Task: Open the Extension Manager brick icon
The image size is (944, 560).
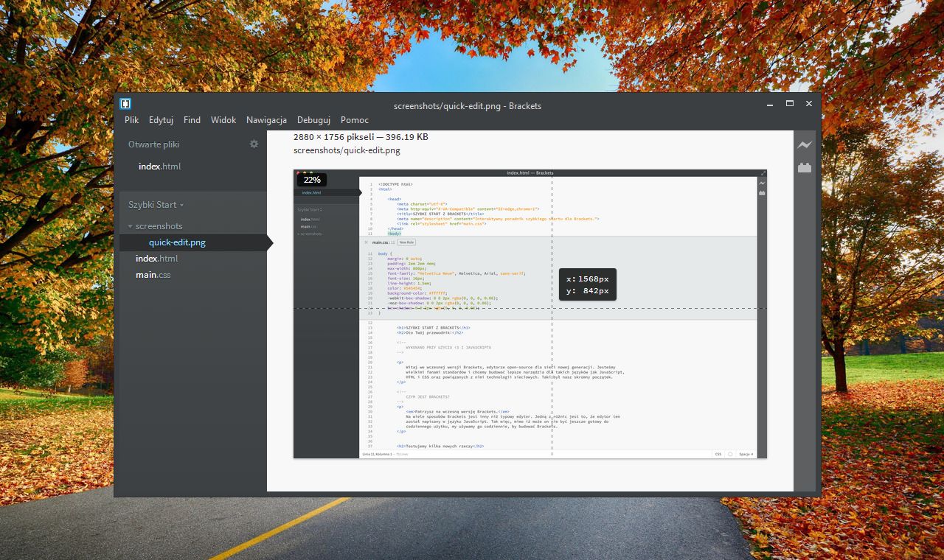Action: (x=804, y=167)
